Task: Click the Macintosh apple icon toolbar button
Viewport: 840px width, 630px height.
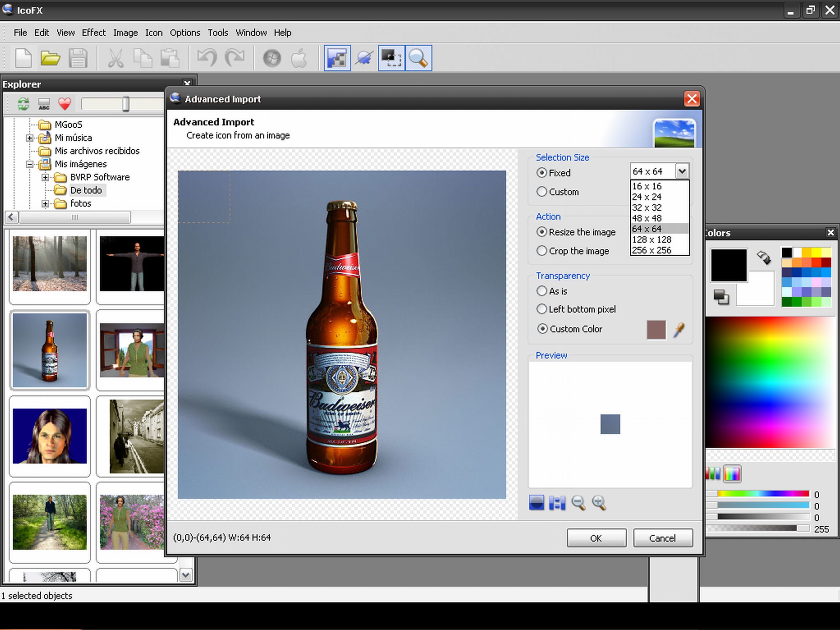Action: (x=299, y=58)
